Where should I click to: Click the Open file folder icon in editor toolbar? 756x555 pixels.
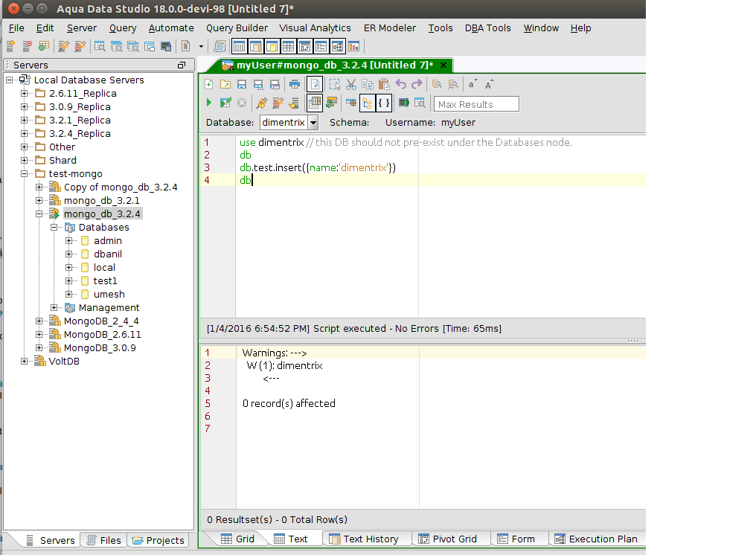point(225,84)
